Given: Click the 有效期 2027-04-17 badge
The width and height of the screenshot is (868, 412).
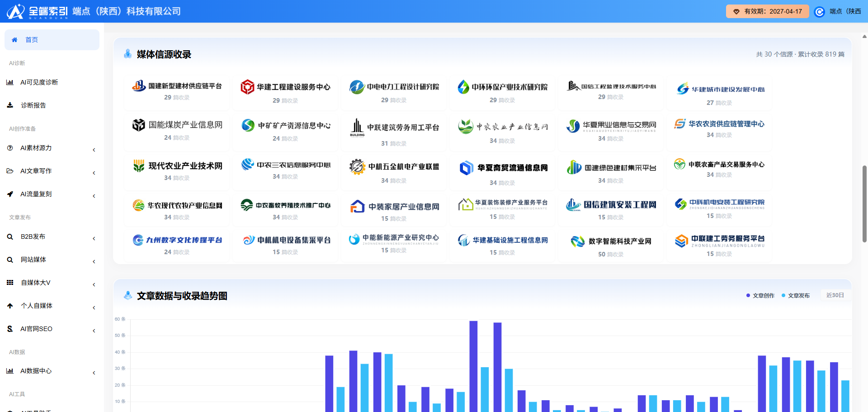Looking at the screenshot, I should pos(767,11).
